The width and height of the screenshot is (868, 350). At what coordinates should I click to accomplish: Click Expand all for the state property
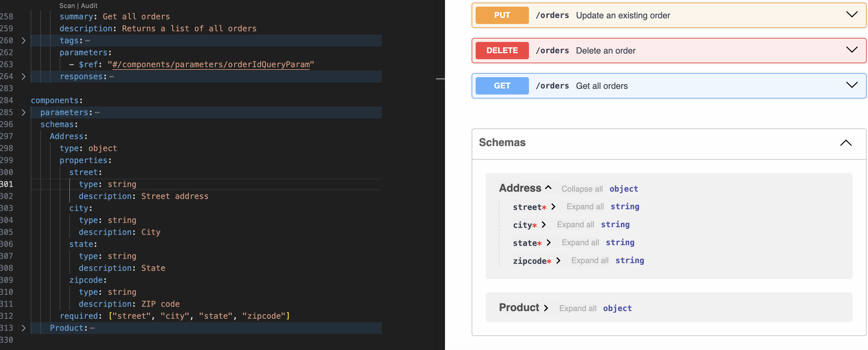(x=580, y=243)
